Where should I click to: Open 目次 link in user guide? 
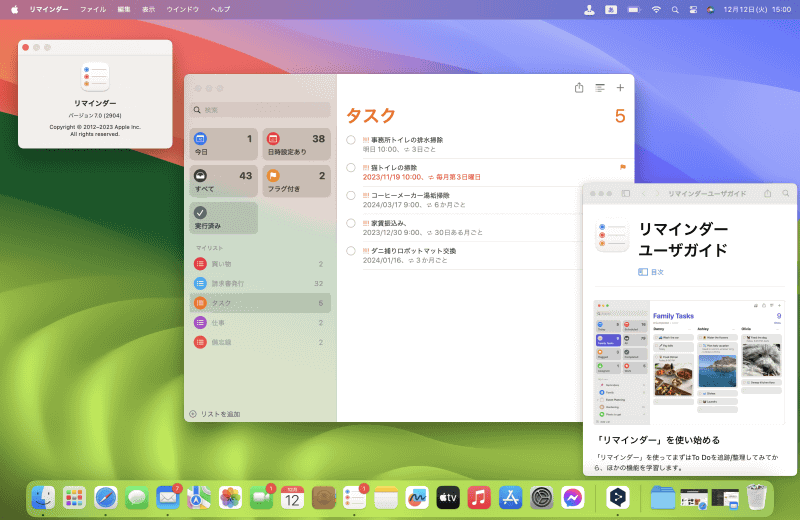click(x=651, y=272)
